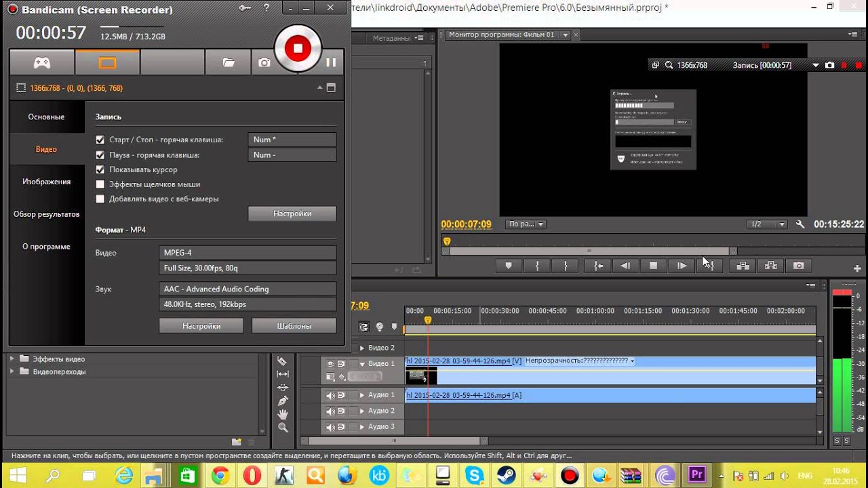Collapse the Видео 1 track
This screenshot has height=488, width=868.
362,364
